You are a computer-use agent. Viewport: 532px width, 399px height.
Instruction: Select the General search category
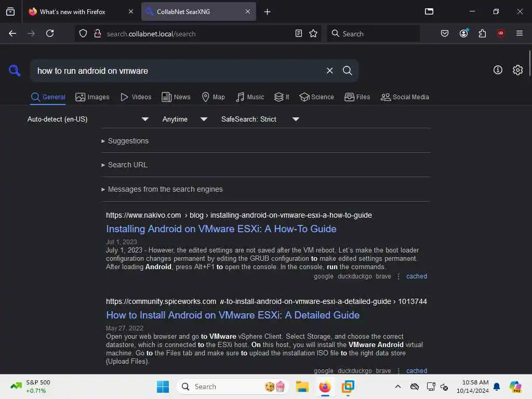pos(48,97)
